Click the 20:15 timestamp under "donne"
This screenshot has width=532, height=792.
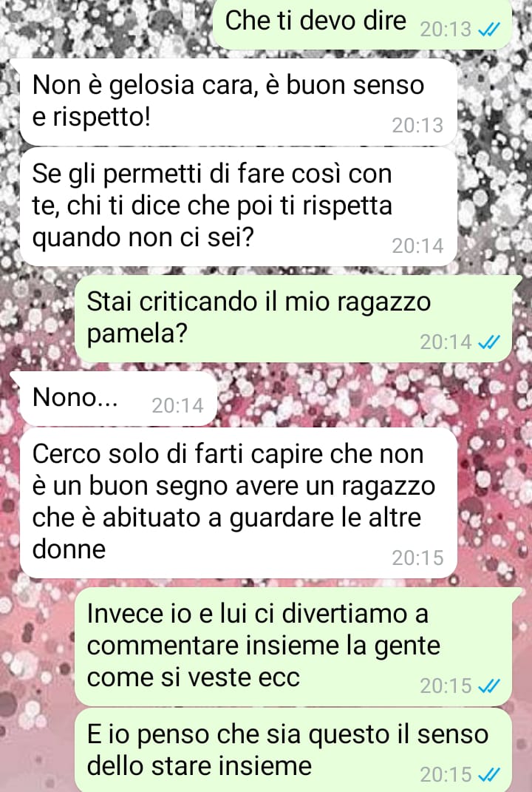[417, 558]
